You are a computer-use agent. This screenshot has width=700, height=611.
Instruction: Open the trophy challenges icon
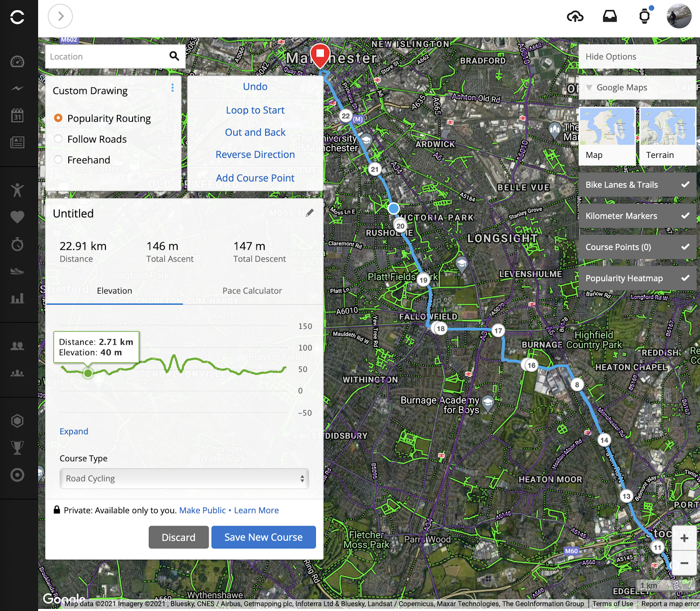tap(17, 448)
